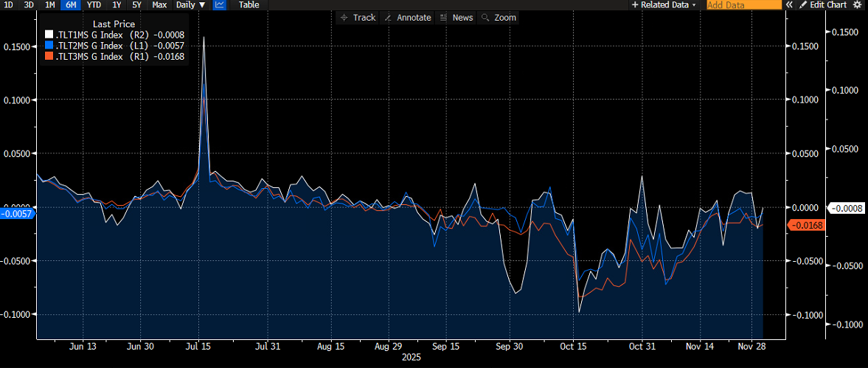
Task: Open chart settings gear icon
Action: pos(857,4)
